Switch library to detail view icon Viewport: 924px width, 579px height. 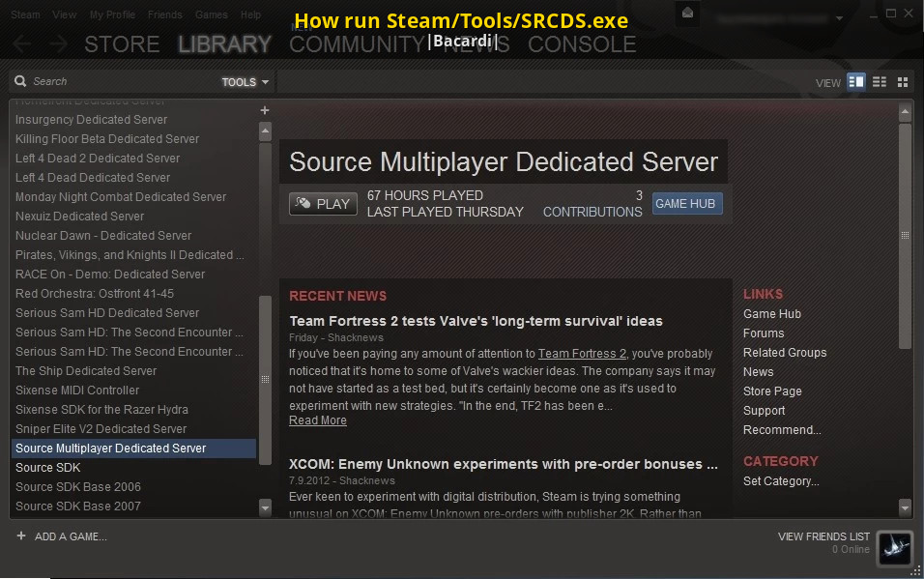pos(855,82)
